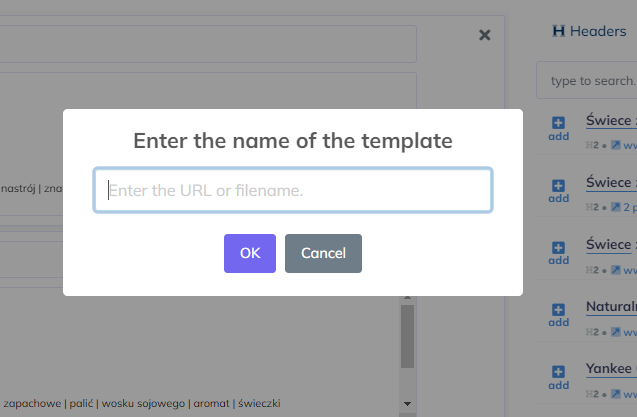Open the Yankee heading link
Image resolution: width=637 pixels, height=417 pixels.
611,368
